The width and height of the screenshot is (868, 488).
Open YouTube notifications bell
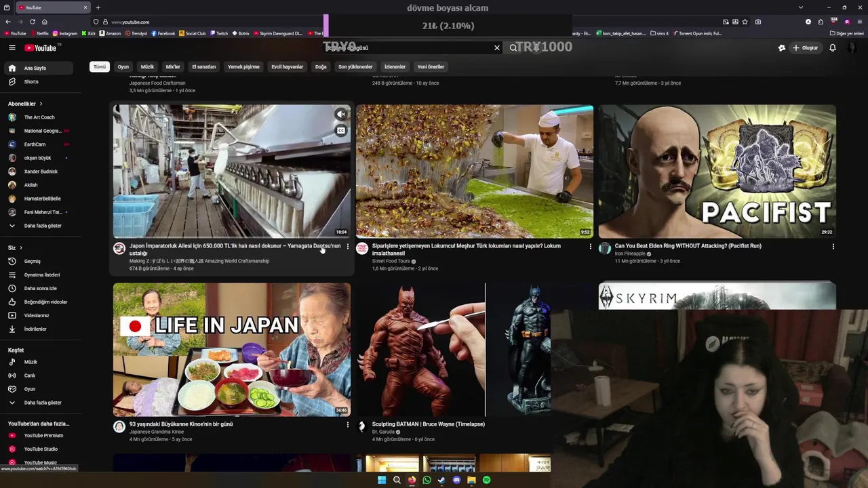(x=832, y=48)
